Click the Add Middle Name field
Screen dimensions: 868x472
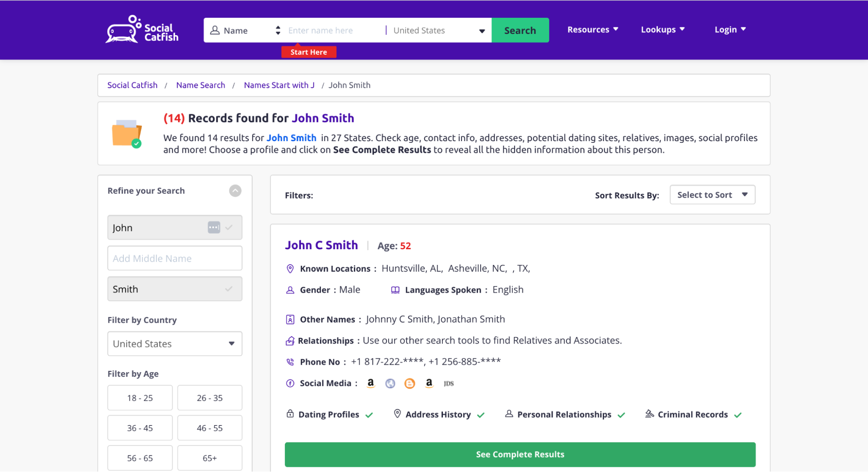pos(175,258)
